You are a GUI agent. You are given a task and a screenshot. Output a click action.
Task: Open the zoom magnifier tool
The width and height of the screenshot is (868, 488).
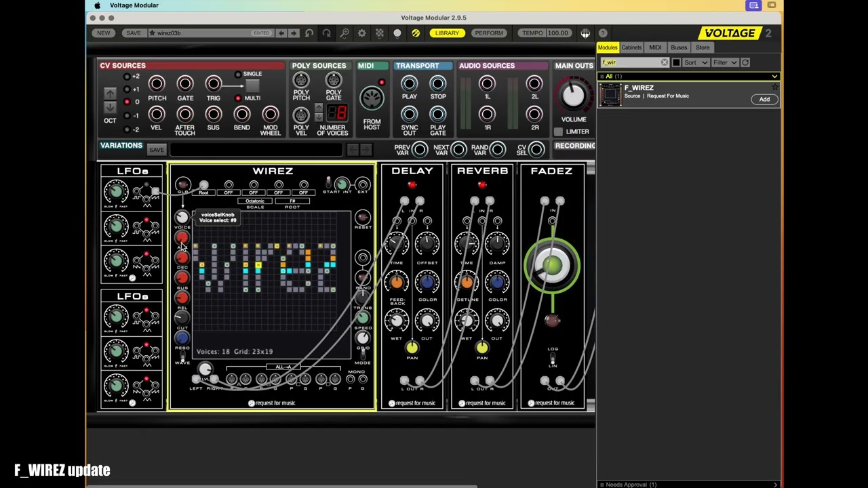click(x=344, y=33)
